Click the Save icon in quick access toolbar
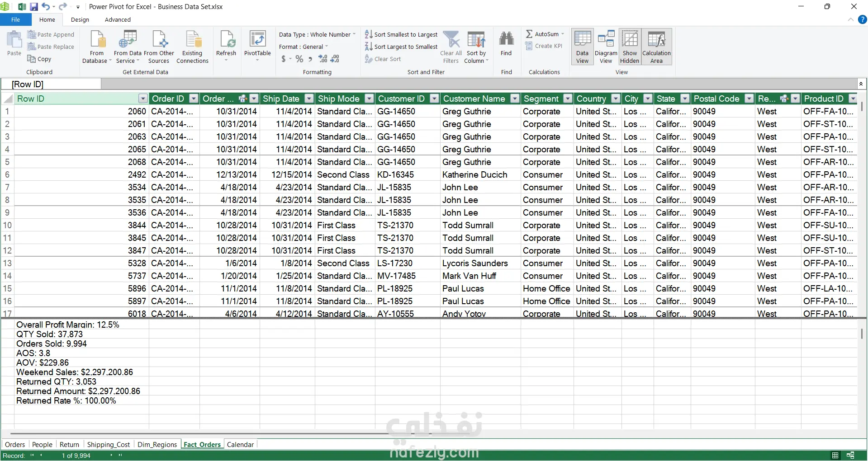The height and width of the screenshot is (461, 868). (34, 6)
